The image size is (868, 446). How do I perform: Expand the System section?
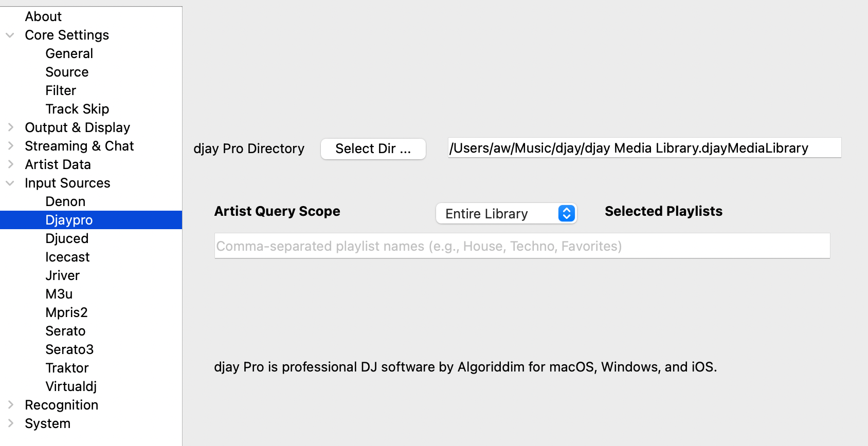(x=10, y=423)
